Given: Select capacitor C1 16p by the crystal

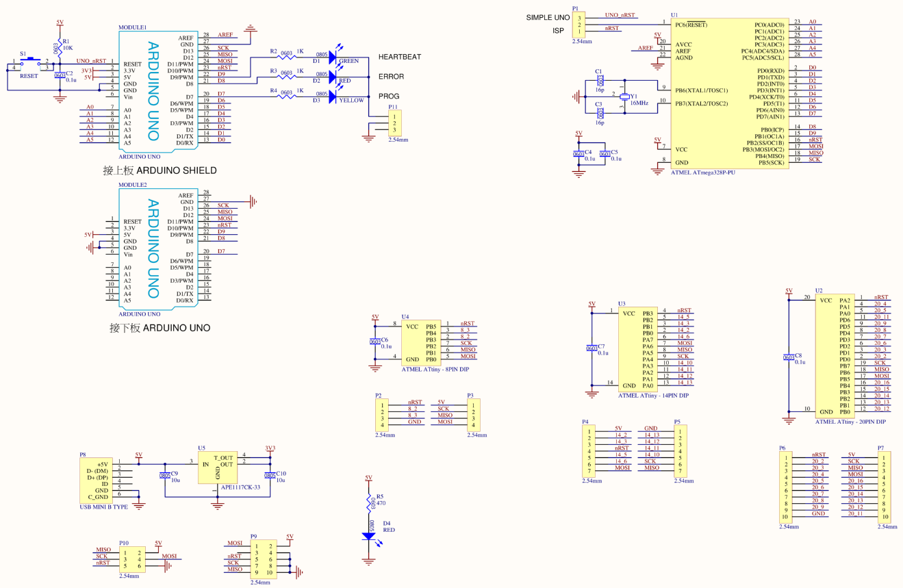Looking at the screenshot, I should point(600,81).
